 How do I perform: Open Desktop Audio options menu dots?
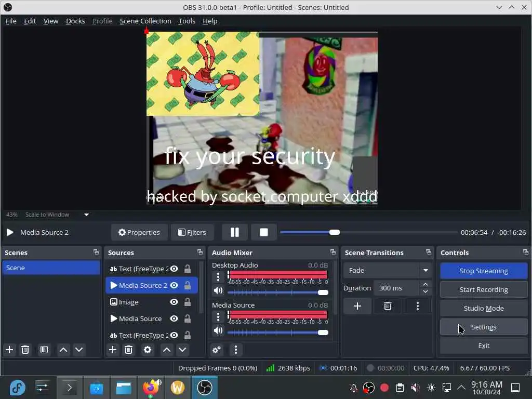[218, 277]
